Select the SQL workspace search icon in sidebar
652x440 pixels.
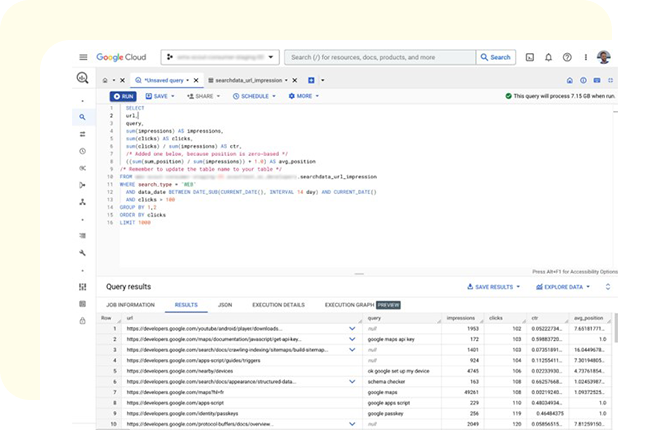coord(82,117)
